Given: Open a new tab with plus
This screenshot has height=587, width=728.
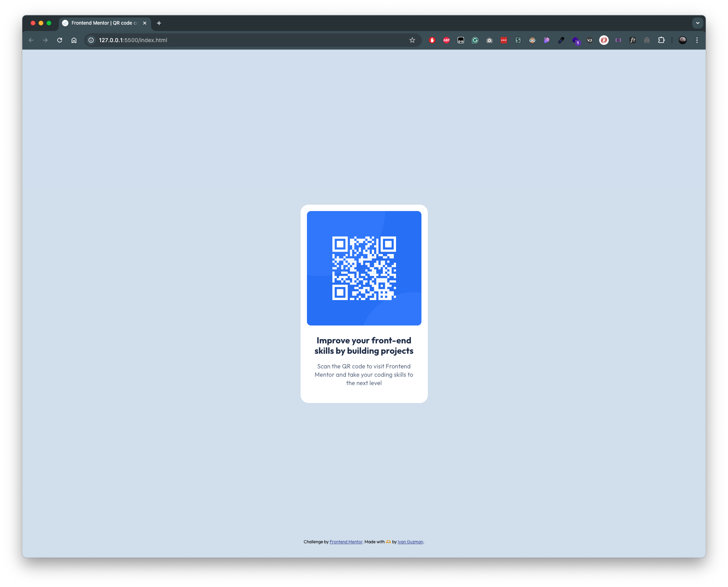Looking at the screenshot, I should 159,23.
